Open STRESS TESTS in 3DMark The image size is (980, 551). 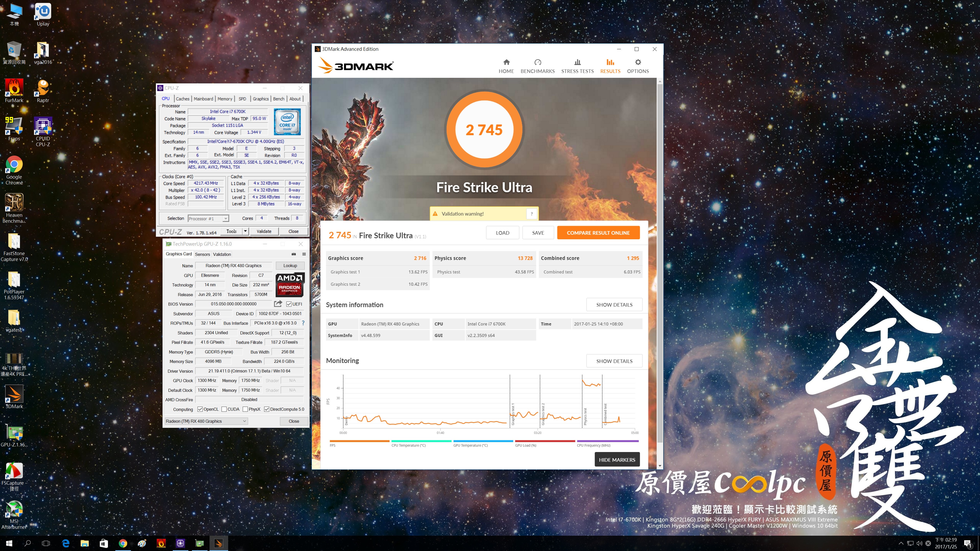[x=577, y=66]
